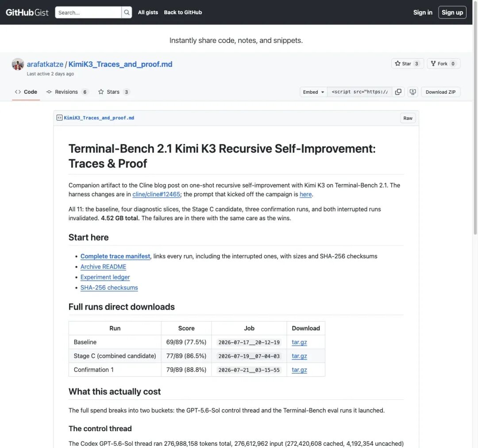The image size is (478, 448).
Task: Switch to the Code tab
Action: [26, 92]
